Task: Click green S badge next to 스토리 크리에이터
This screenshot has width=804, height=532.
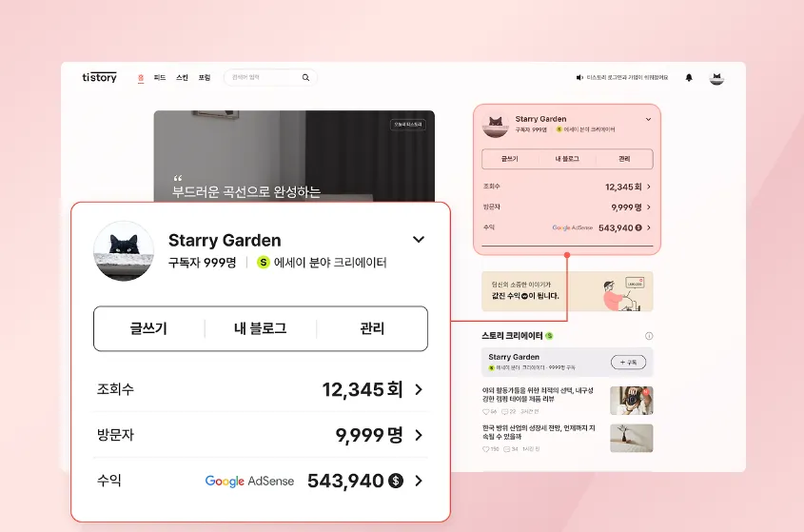Action: pyautogui.click(x=549, y=336)
